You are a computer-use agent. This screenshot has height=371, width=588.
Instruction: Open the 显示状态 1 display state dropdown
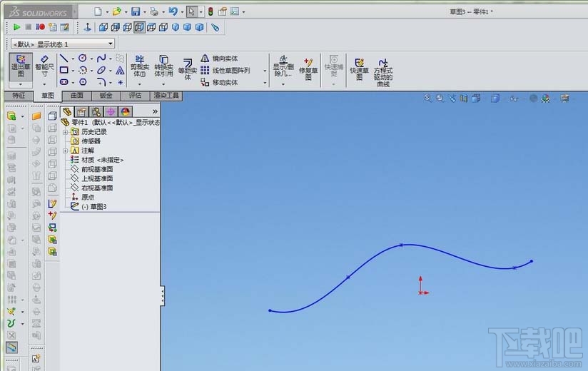pyautogui.click(x=110, y=44)
